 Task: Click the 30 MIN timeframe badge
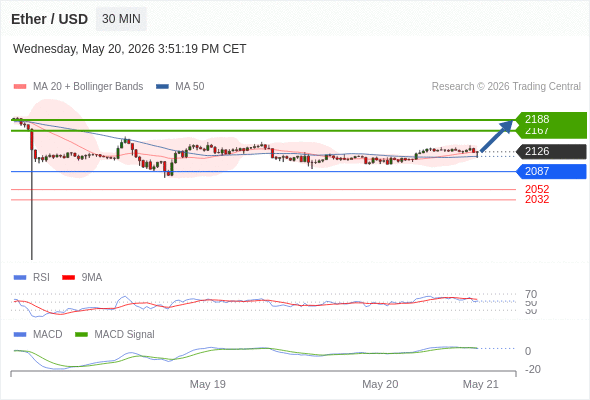point(121,19)
